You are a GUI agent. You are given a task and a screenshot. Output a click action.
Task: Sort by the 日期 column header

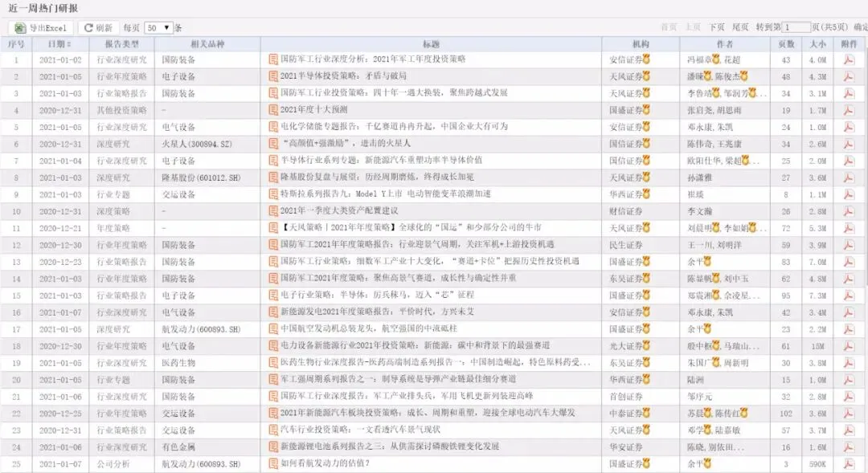click(59, 44)
